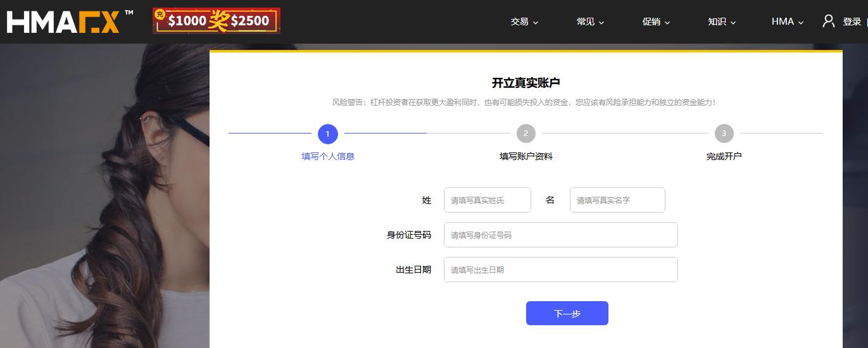
Task: Click the 完成开户 step label
Action: pos(724,156)
